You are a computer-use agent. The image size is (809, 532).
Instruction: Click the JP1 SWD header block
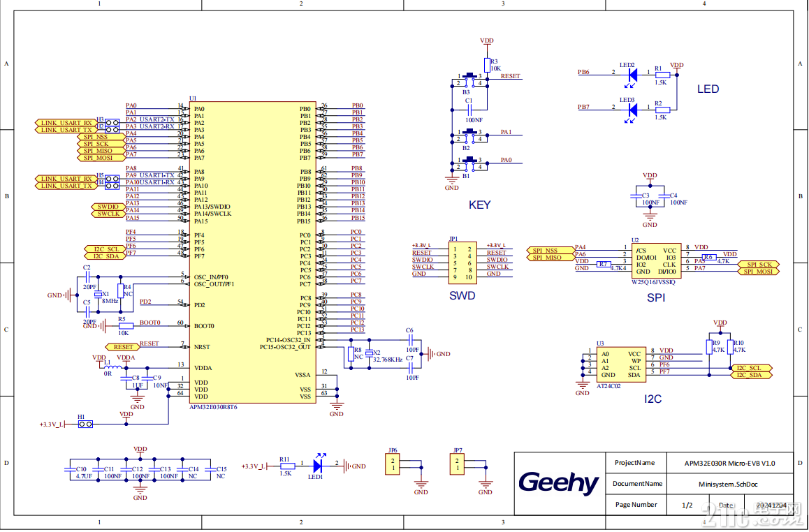(x=462, y=263)
